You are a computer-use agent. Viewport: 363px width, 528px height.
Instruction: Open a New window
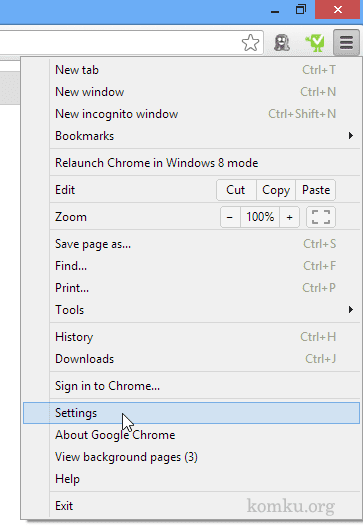click(x=205, y=92)
